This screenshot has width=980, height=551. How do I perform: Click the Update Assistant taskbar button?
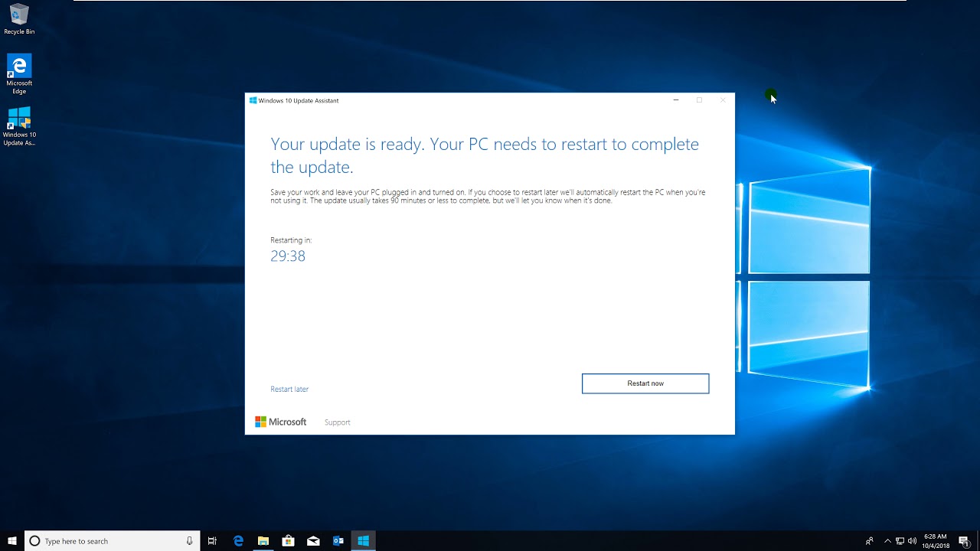(x=364, y=541)
